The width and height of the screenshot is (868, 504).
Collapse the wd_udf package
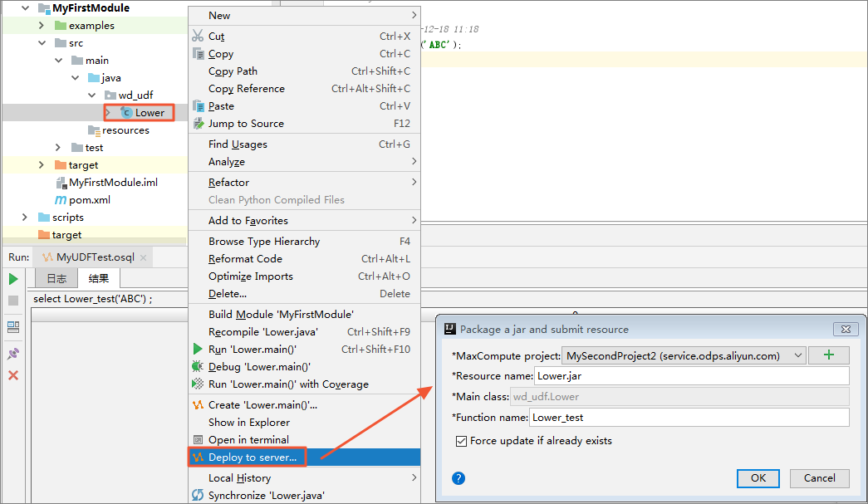click(x=92, y=95)
